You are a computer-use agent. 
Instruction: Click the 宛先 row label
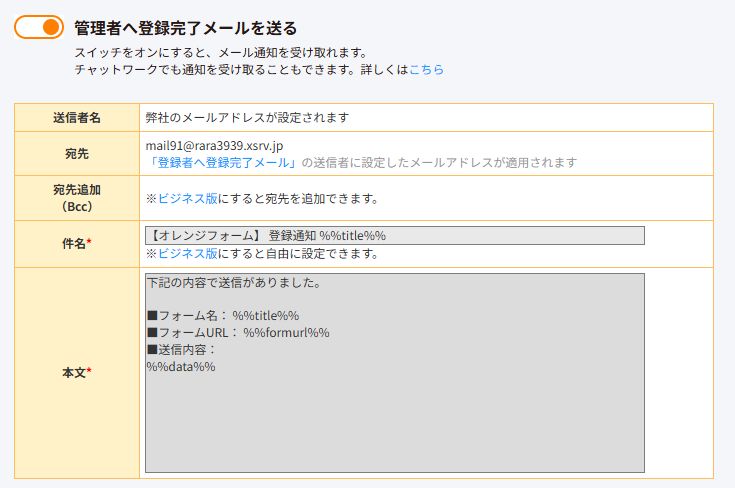click(x=77, y=153)
